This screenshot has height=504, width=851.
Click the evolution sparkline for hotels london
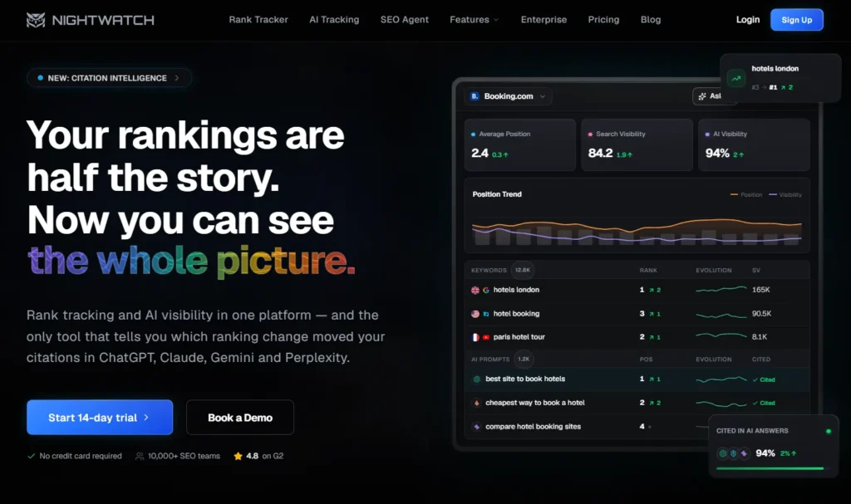click(x=721, y=290)
